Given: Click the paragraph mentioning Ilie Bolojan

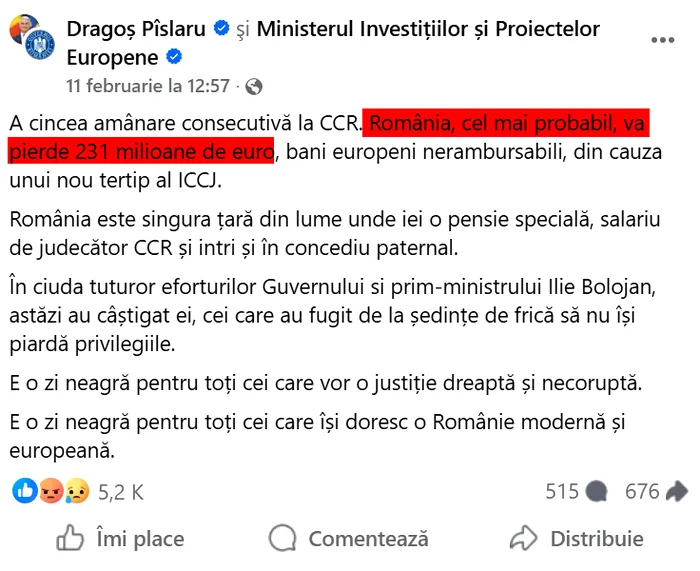Looking at the screenshot, I should [330, 316].
